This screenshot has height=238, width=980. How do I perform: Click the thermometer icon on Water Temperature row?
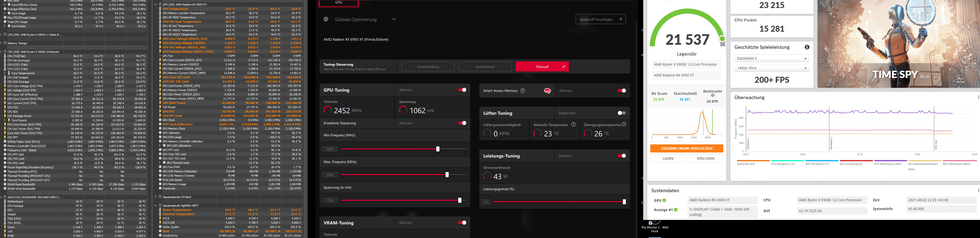[160, 210]
